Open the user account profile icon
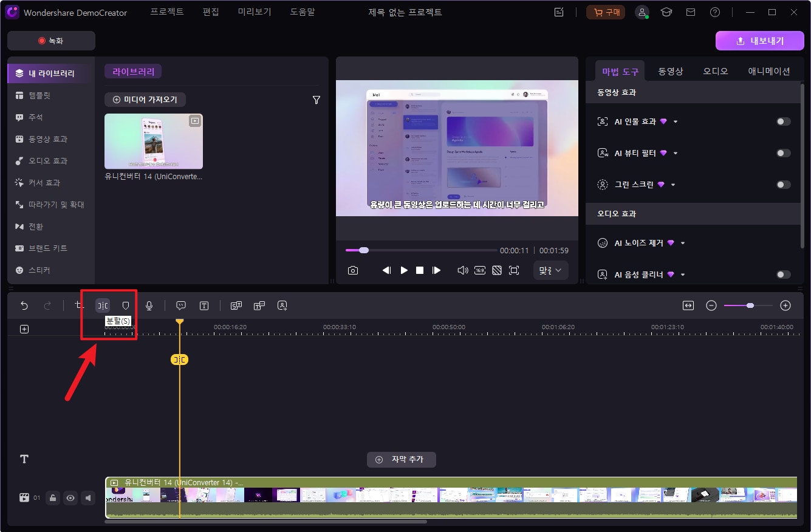 (x=642, y=12)
